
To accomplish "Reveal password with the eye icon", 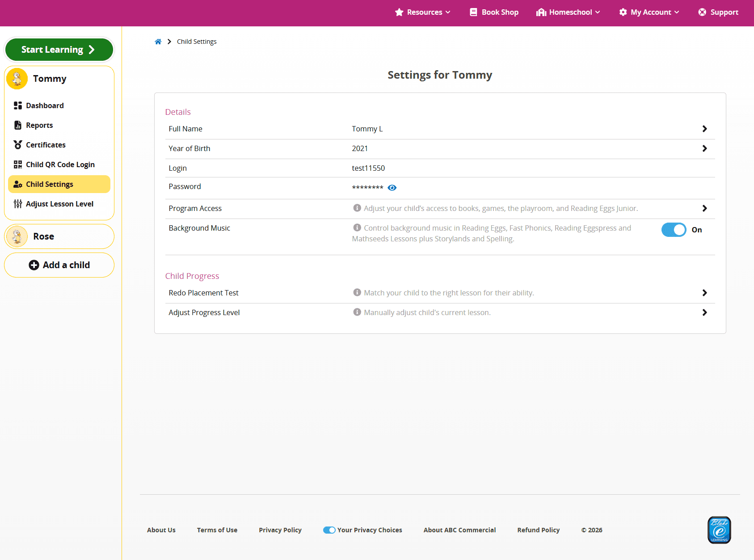I will click(392, 188).
